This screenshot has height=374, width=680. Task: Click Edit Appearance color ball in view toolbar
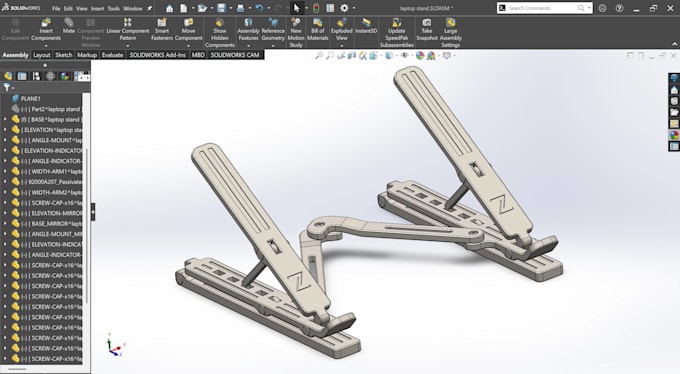tap(420, 56)
